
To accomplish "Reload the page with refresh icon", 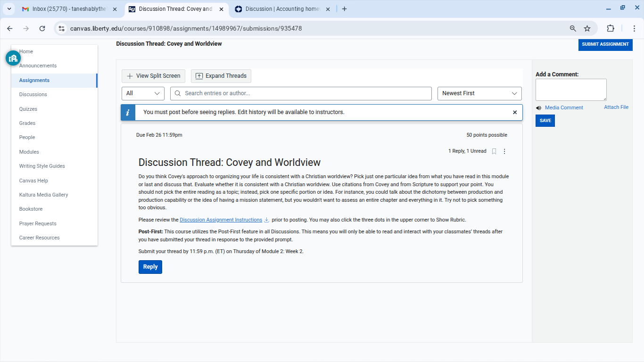I will [x=42, y=28].
